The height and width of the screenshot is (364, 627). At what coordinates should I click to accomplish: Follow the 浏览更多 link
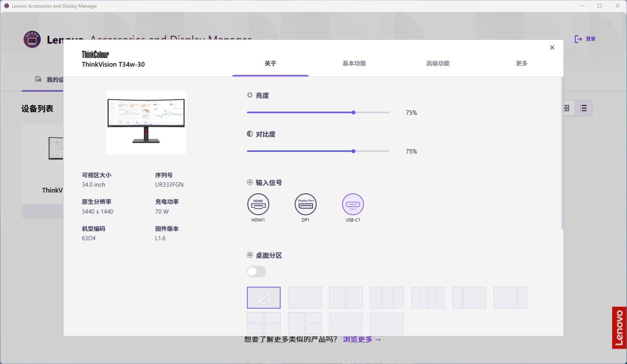pos(362,339)
